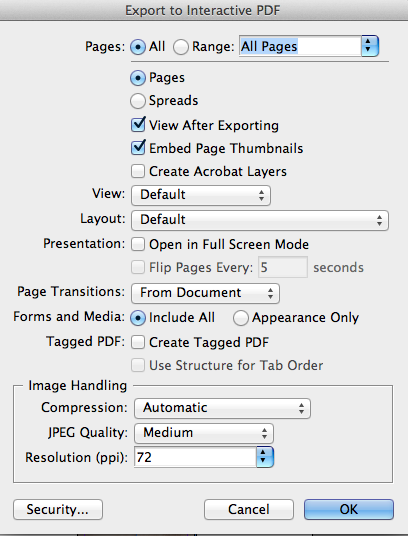Check Open in Full Screen Mode

click(x=138, y=244)
